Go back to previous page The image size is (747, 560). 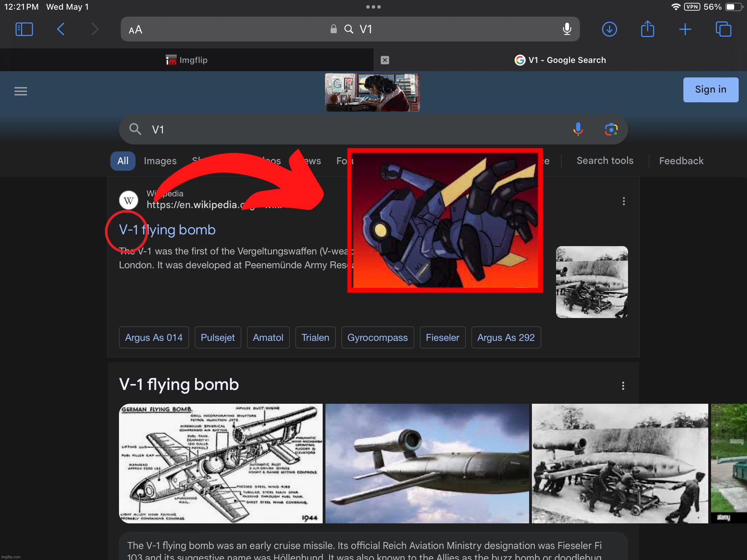pos(61,29)
